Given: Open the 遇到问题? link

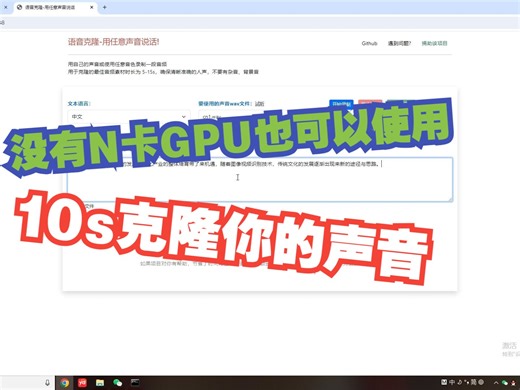Looking at the screenshot, I should 399,43.
